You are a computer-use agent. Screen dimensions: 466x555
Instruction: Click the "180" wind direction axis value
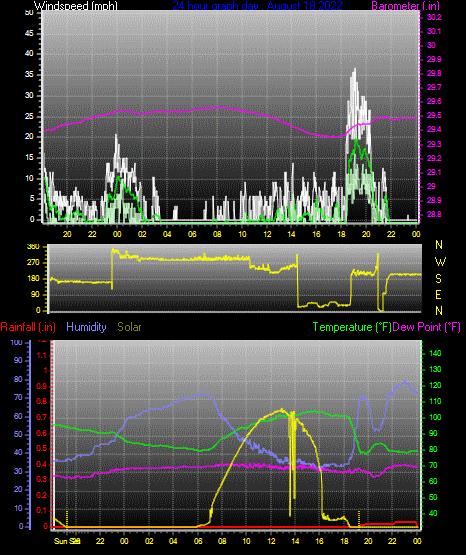pyautogui.click(x=33, y=279)
